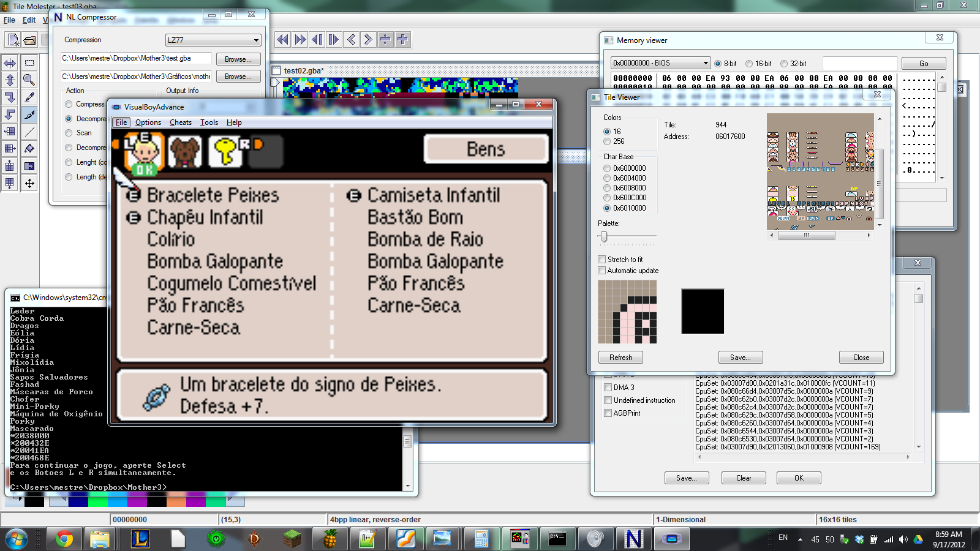Screen dimensions: 980x551
Task: Open the VisualBoyAdvance Options menu
Action: tap(148, 122)
